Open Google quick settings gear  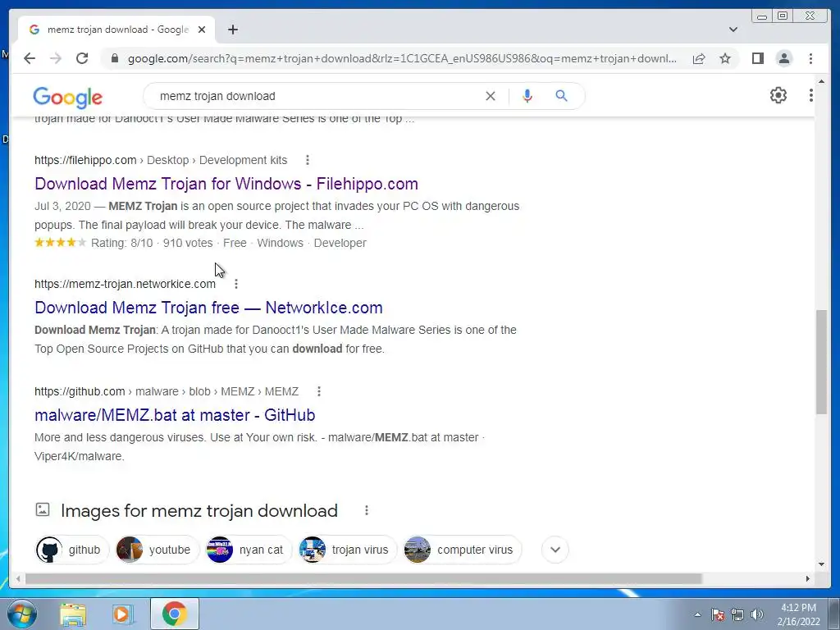[778, 95]
